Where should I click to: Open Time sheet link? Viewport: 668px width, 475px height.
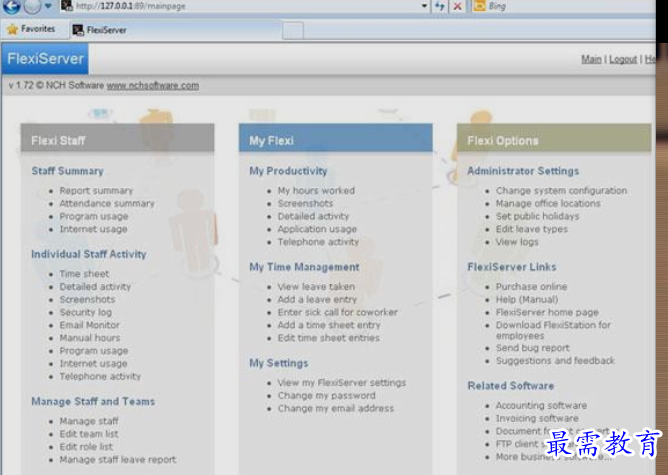click(84, 273)
